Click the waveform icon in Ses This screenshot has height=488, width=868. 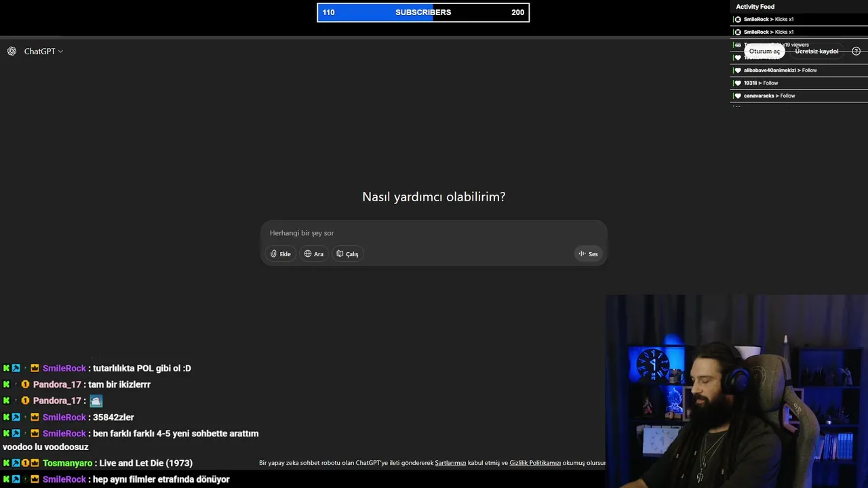click(x=582, y=254)
